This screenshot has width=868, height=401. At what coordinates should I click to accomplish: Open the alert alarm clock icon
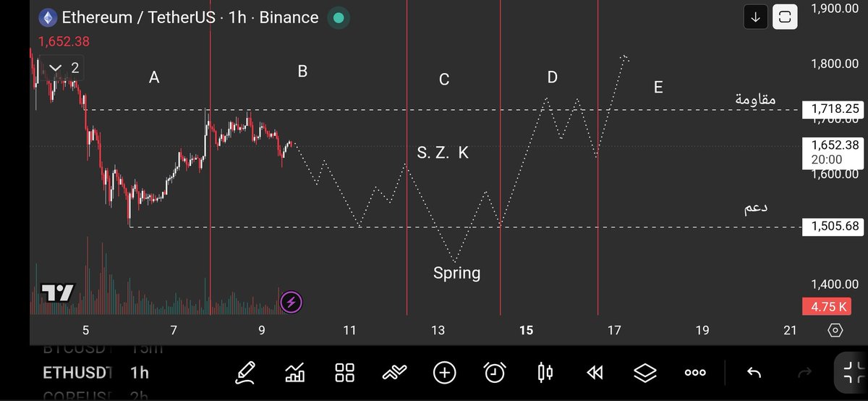495,373
